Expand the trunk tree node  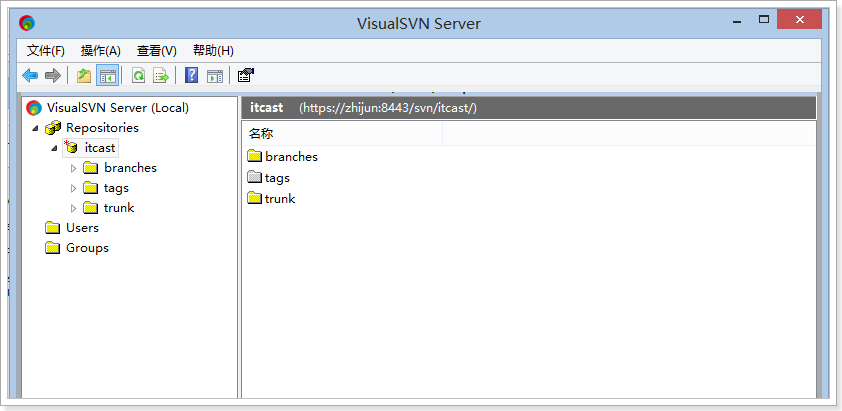pyautogui.click(x=74, y=208)
